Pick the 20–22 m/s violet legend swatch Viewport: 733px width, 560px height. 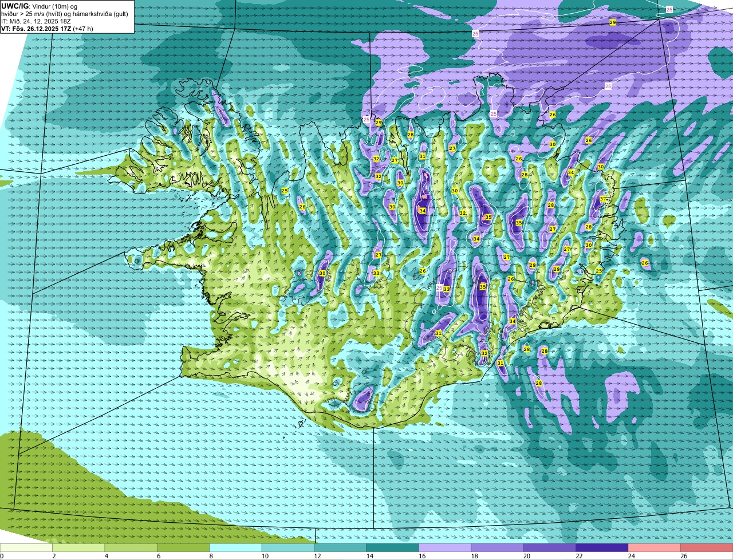point(550,548)
